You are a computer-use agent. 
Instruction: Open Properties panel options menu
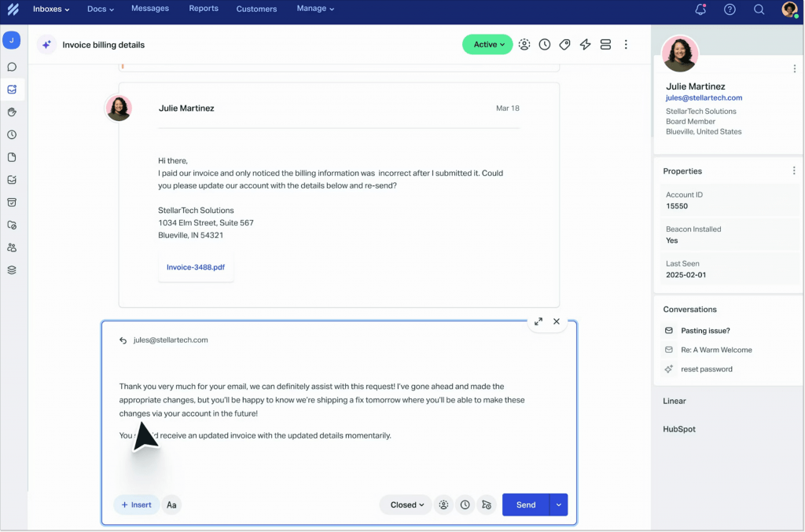794,171
